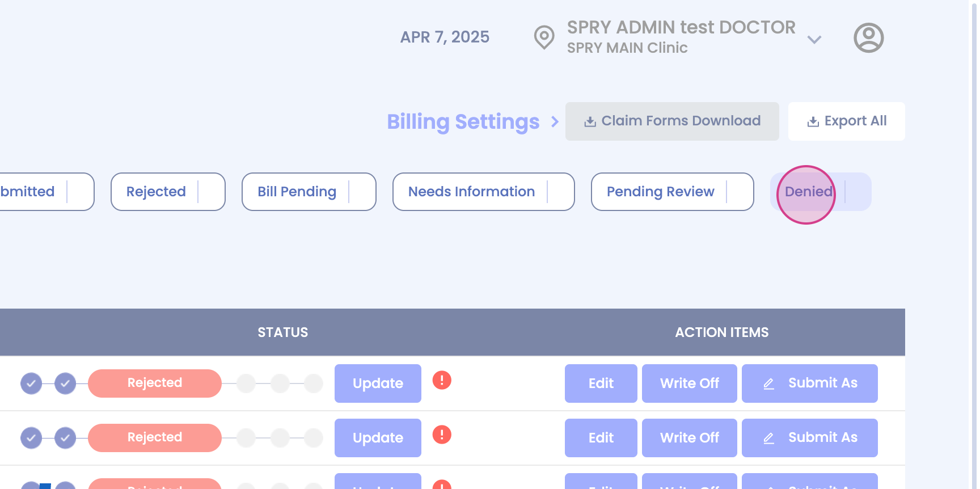This screenshot has height=489, width=980.
Task: Click Edit in first row
Action: tap(601, 383)
